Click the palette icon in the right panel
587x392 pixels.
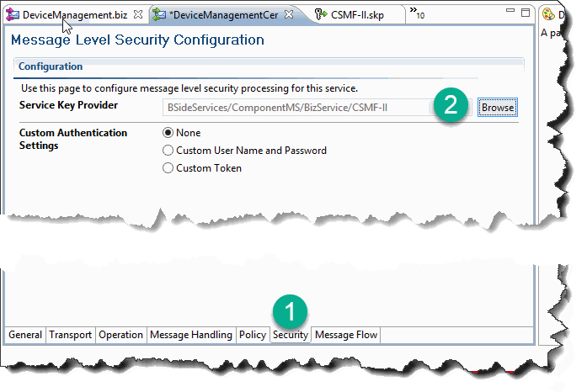(x=548, y=14)
